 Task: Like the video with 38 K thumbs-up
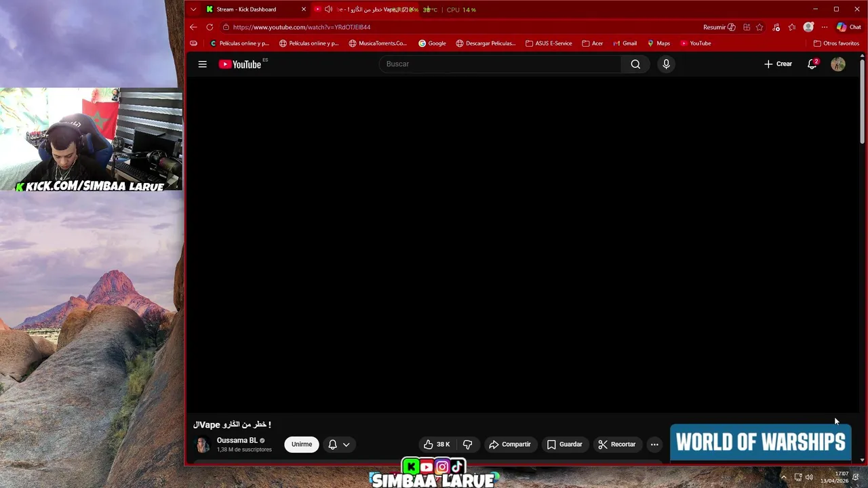[x=437, y=445]
